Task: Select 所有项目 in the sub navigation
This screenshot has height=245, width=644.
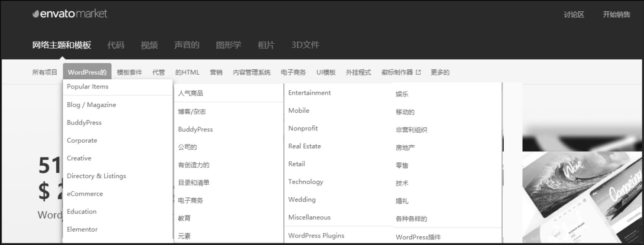Action: (x=45, y=72)
